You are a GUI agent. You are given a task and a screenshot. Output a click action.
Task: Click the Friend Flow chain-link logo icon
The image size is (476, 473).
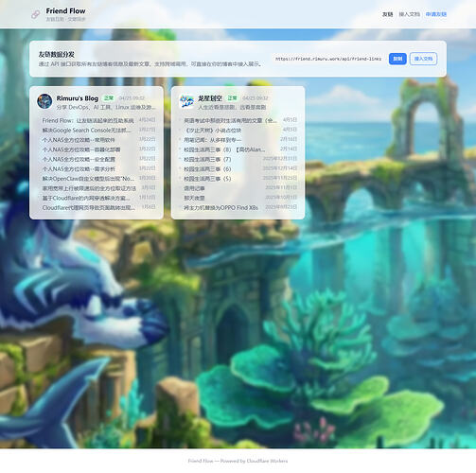coord(36,14)
